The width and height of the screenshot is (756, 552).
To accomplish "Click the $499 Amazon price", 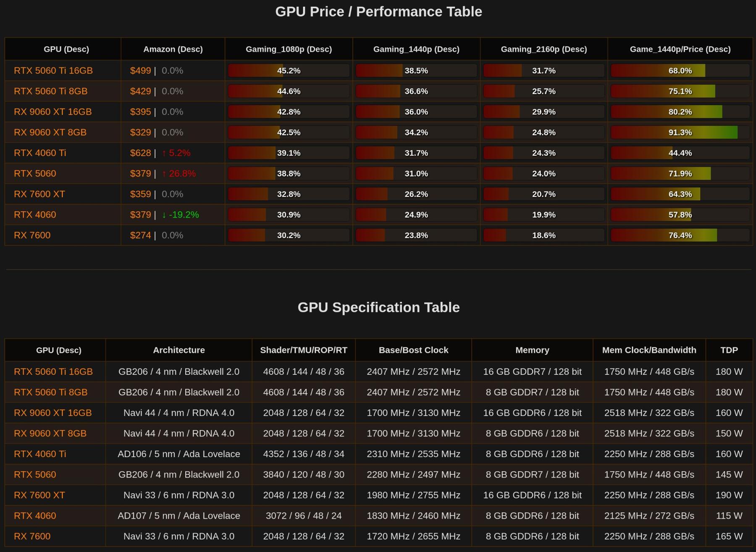I will (140, 71).
